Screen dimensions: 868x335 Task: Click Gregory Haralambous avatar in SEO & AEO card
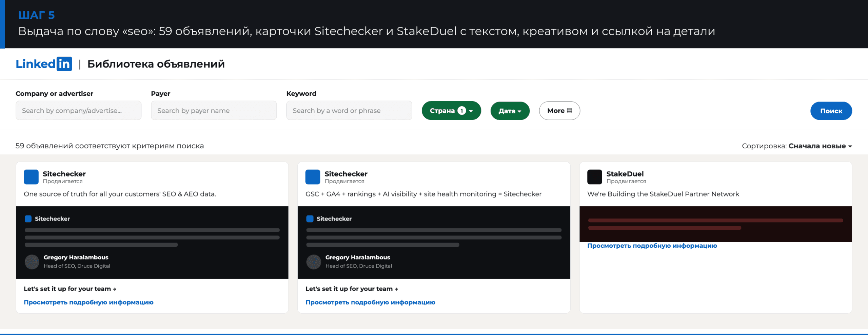pyautogui.click(x=32, y=262)
